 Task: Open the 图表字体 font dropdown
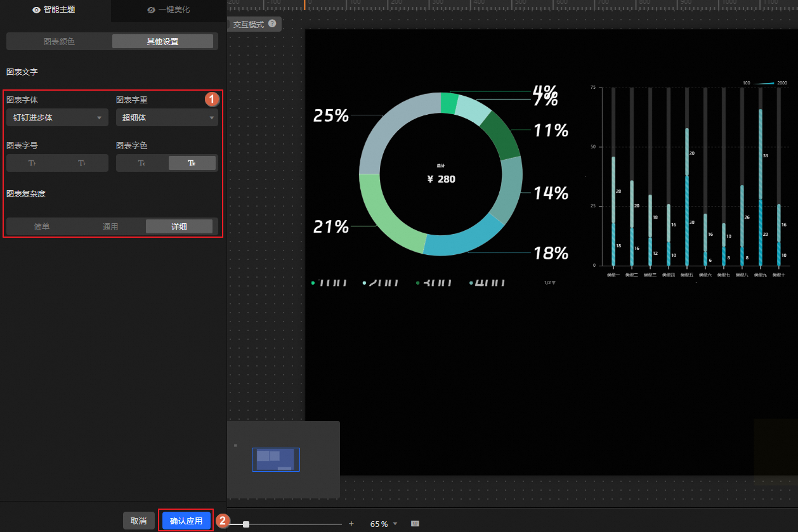[57, 118]
